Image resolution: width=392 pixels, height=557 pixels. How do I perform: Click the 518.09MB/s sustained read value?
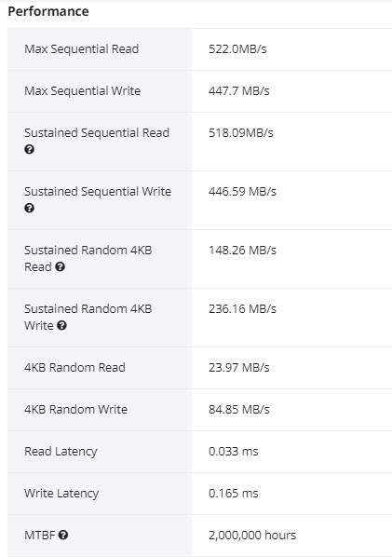point(241,133)
